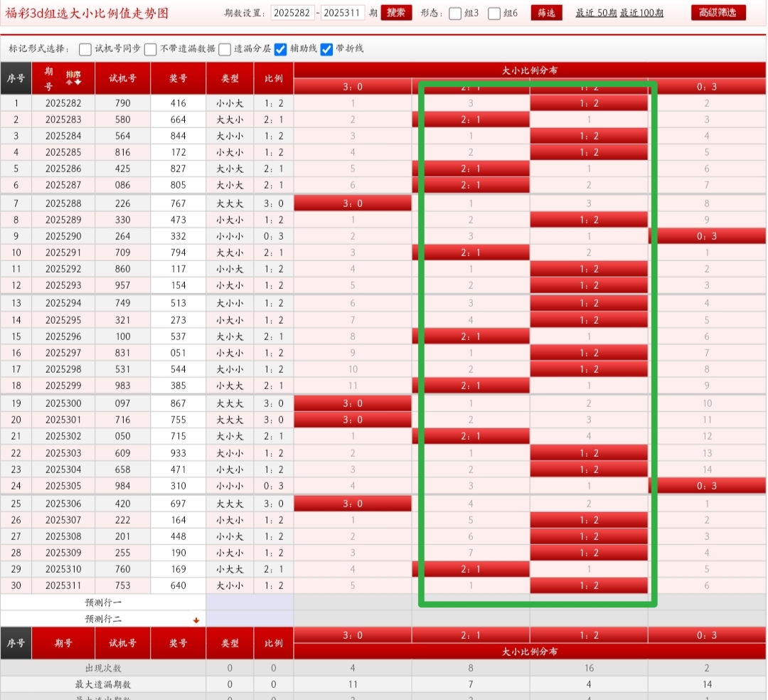Show the 最近100期 results
Screen dimensions: 768x700
point(641,13)
